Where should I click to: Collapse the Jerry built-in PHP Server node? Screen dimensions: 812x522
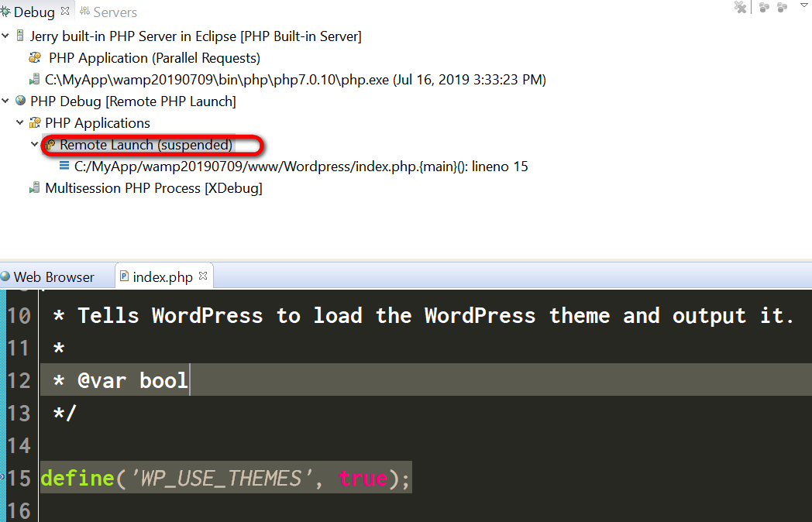click(5, 36)
